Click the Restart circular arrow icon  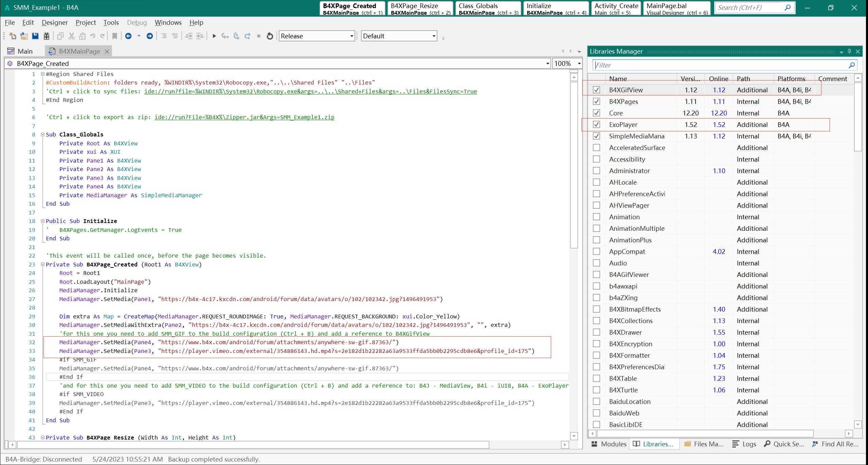270,36
